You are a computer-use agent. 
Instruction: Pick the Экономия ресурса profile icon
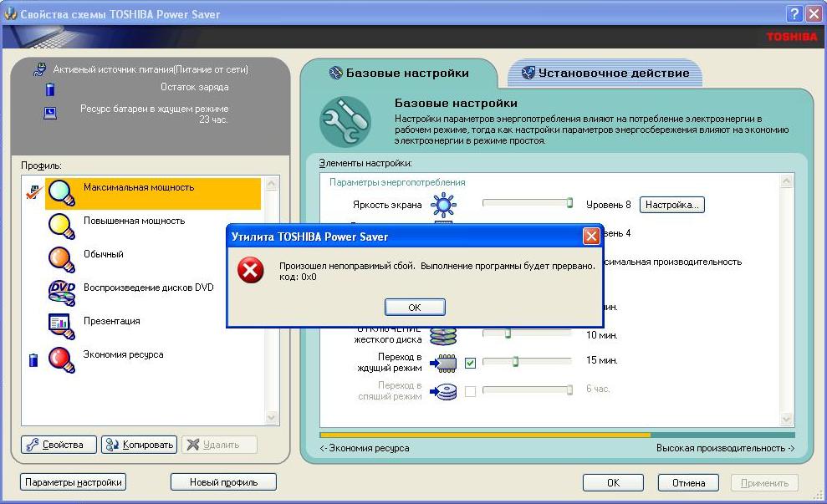tap(62, 359)
